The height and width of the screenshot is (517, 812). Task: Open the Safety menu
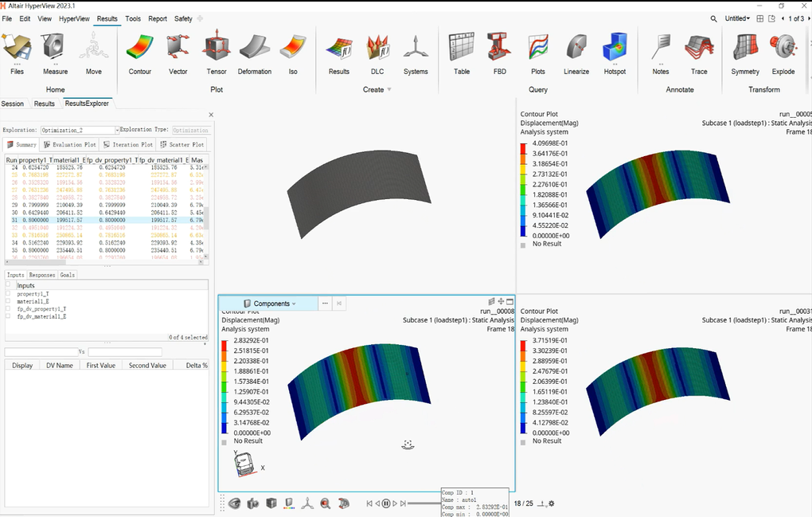point(183,18)
